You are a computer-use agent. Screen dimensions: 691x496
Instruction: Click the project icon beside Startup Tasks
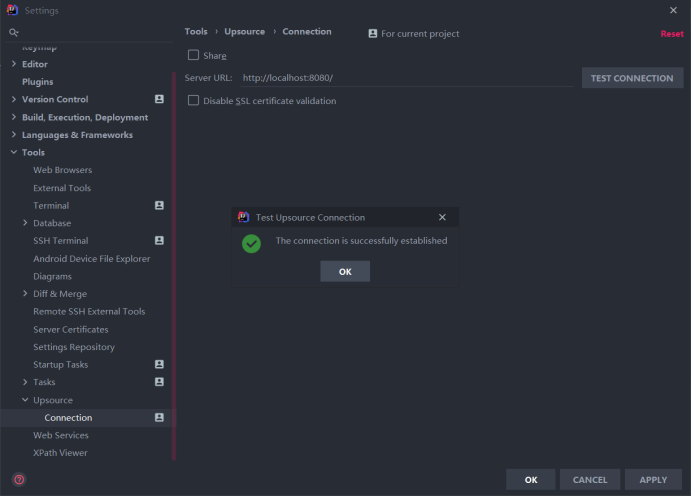coord(160,364)
